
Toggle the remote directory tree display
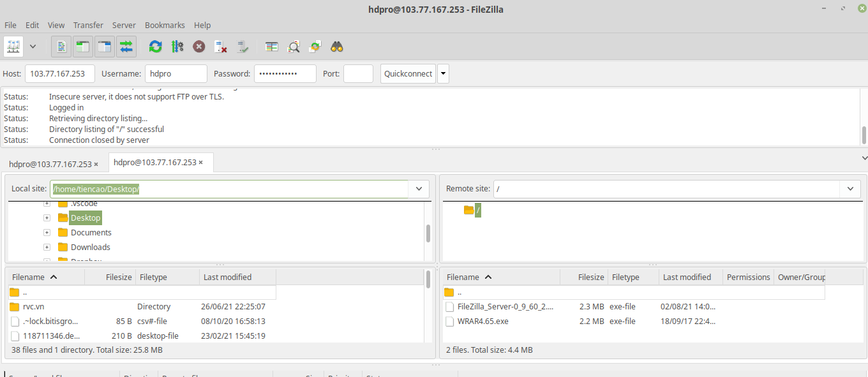pos(105,47)
